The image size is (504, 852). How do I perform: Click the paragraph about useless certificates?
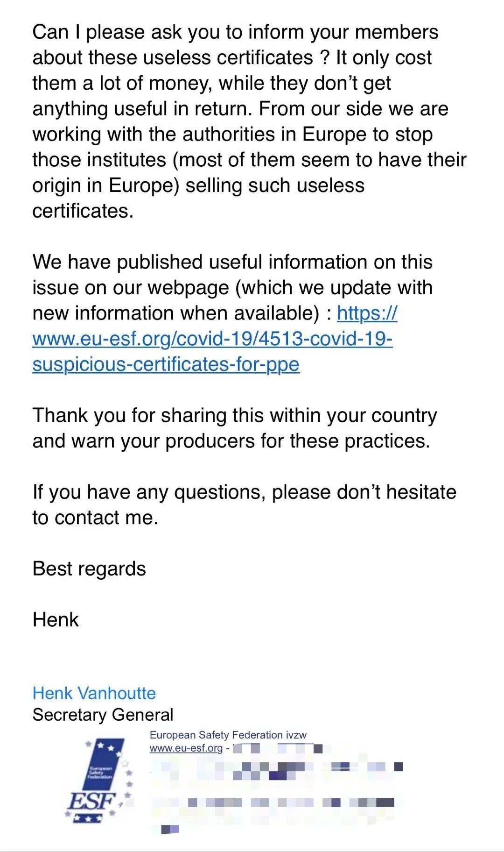(243, 121)
